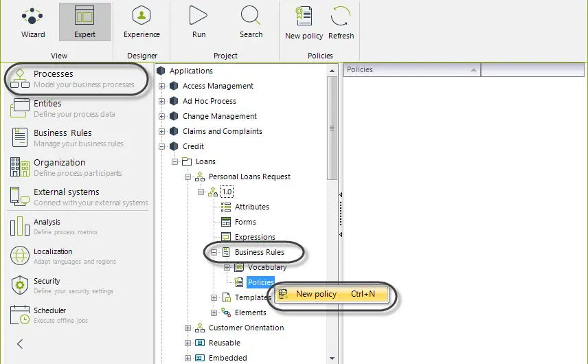Click the Run project icon
The height and width of the screenshot is (364, 588).
coord(199,22)
